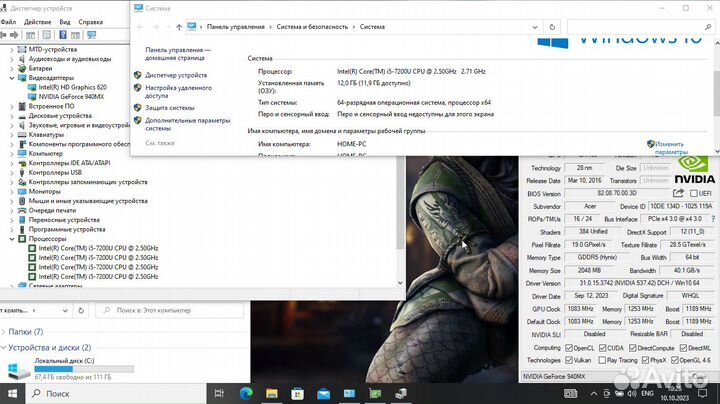Open Mail app from the taskbar
Viewport: 720px width, 404px height.
click(x=323, y=394)
